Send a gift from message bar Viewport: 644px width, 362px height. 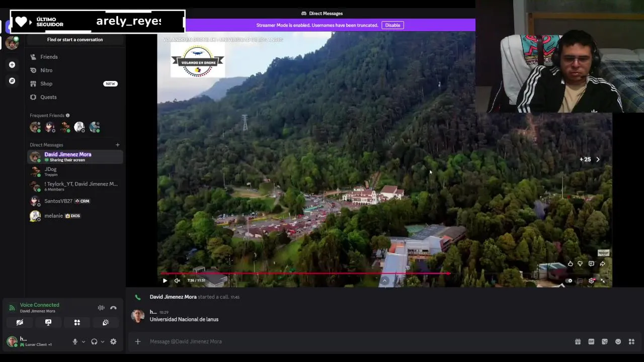click(578, 342)
